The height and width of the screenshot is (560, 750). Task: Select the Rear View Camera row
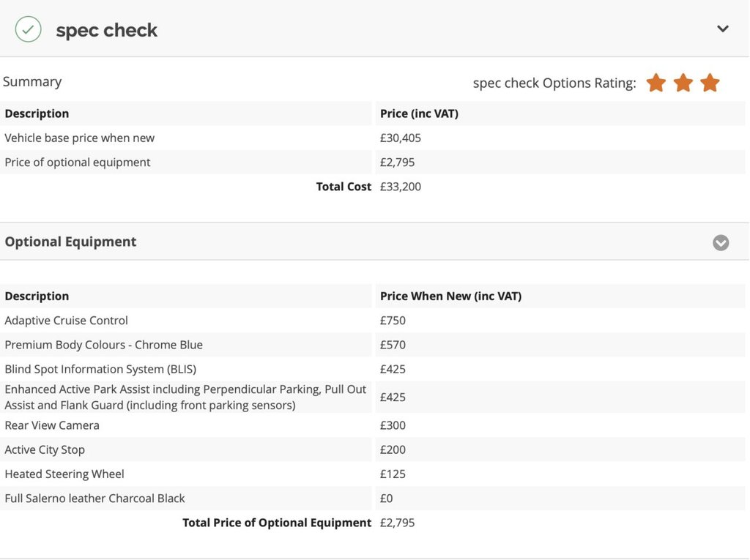[x=52, y=425]
